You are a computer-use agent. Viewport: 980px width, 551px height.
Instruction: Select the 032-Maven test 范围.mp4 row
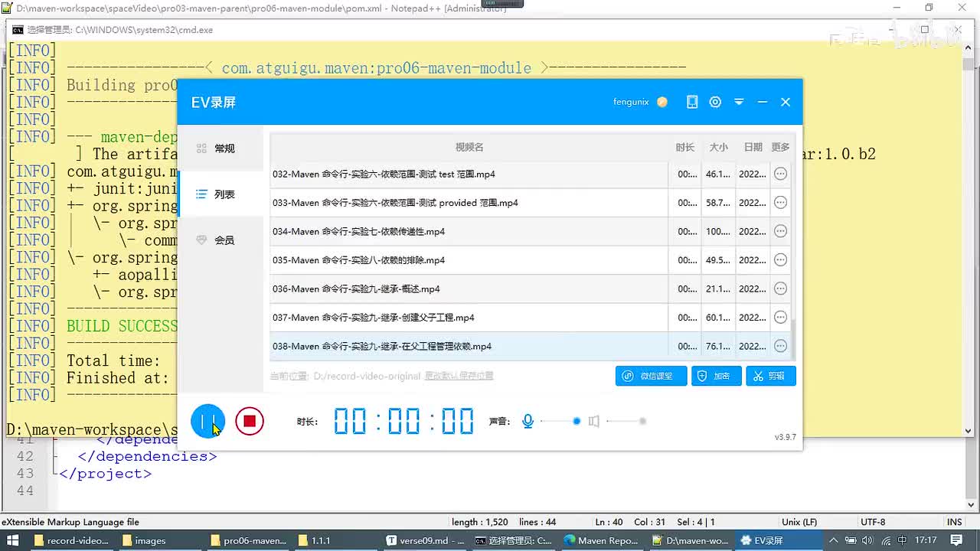pos(531,174)
